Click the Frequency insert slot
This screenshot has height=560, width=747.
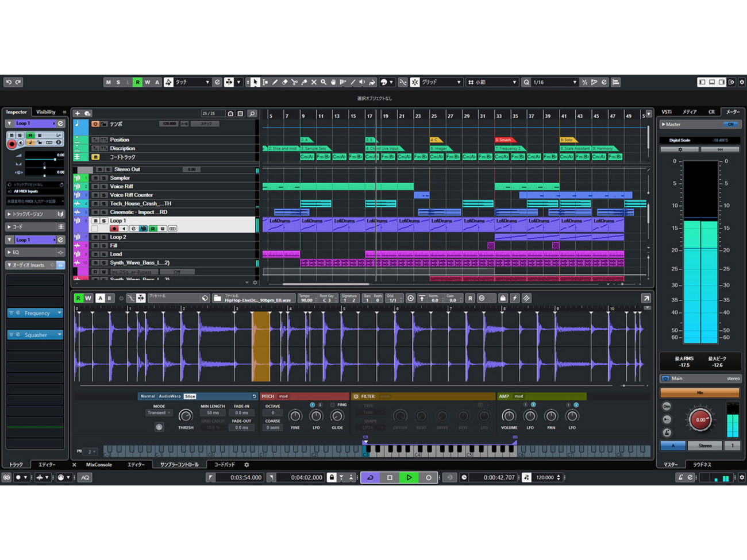tap(36, 313)
